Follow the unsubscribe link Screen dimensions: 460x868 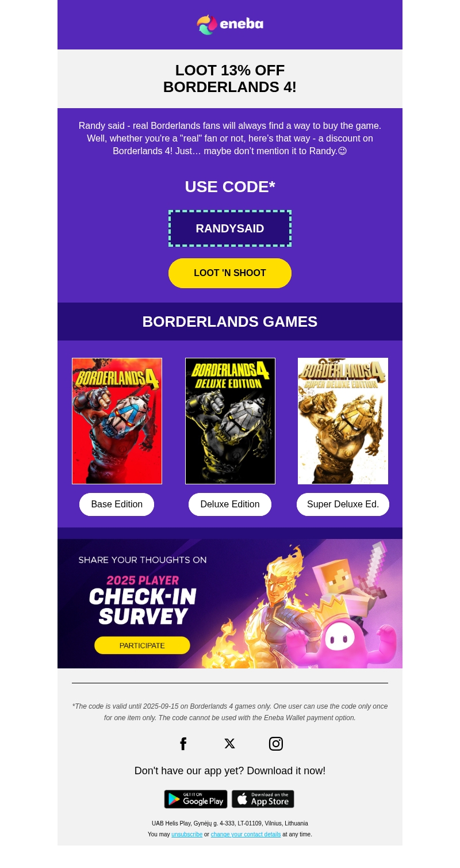click(187, 835)
